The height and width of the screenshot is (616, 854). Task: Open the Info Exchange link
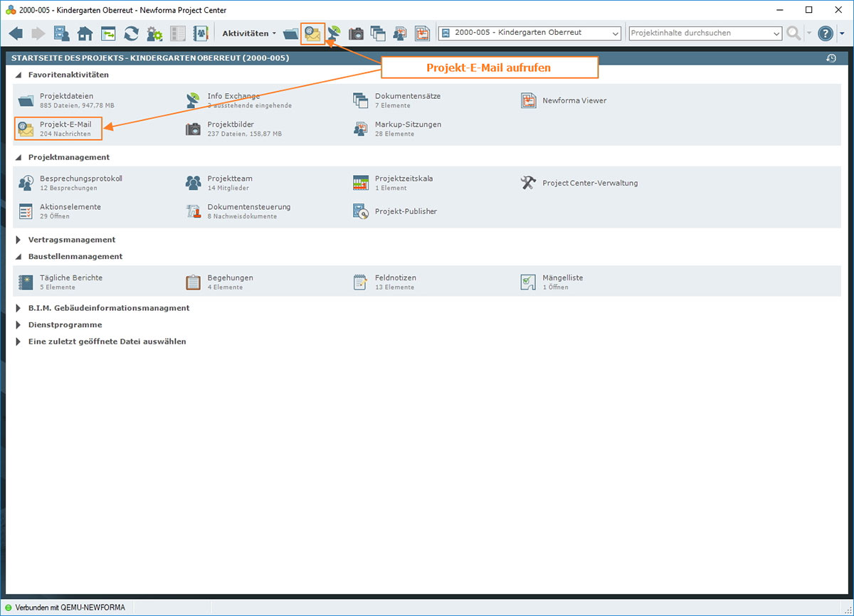point(233,96)
